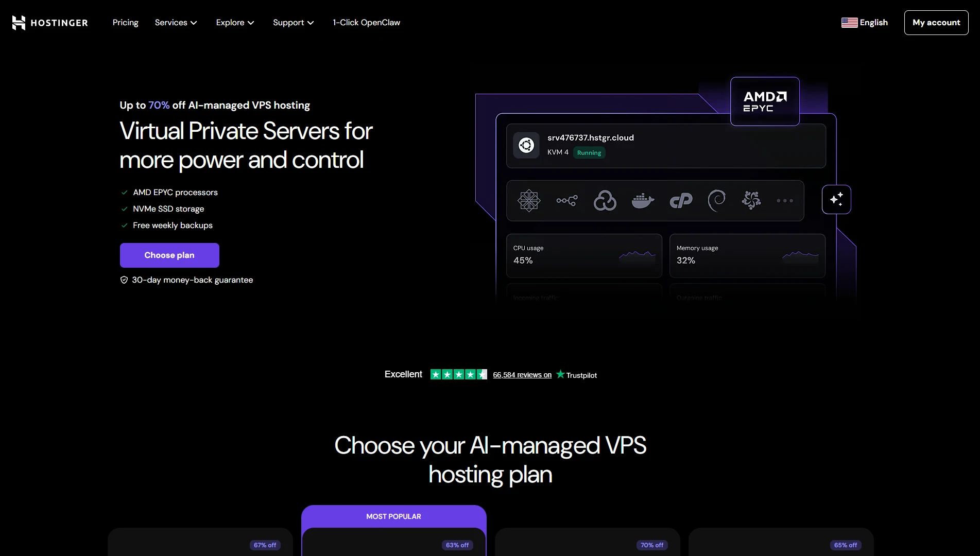Click the Choose plan button

[x=169, y=255]
